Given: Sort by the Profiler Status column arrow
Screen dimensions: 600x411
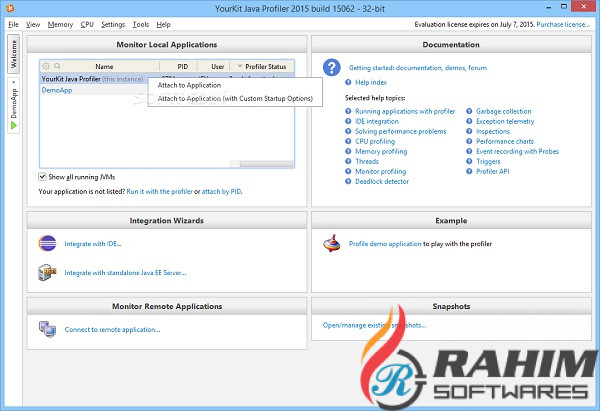Looking at the screenshot, I should [x=240, y=66].
